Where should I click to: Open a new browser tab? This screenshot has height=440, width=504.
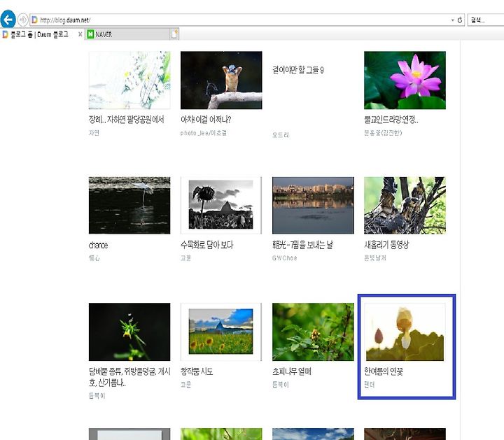[174, 34]
